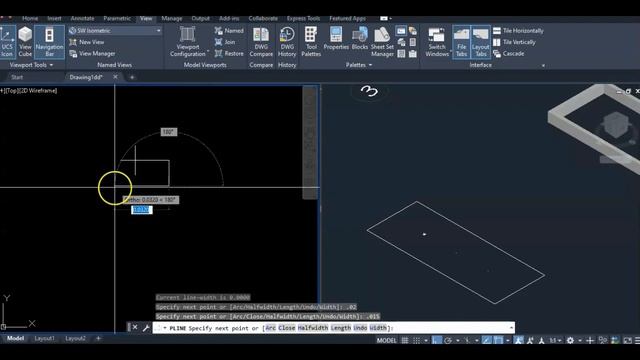Click Tile Horizontally
The width and height of the screenshot is (640, 360).
(x=518, y=31)
